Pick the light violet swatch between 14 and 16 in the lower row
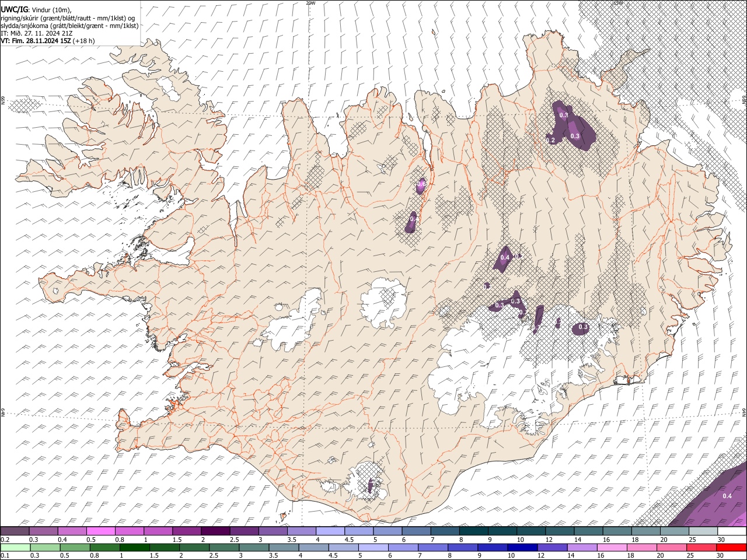 coord(582,547)
